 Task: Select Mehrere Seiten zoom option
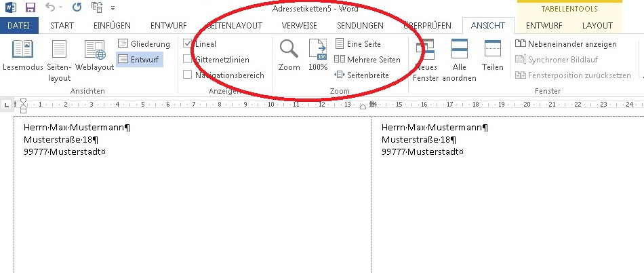[x=367, y=59]
